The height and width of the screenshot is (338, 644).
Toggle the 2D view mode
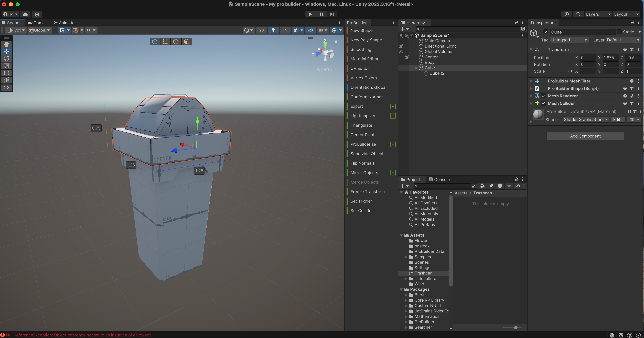click(x=262, y=30)
